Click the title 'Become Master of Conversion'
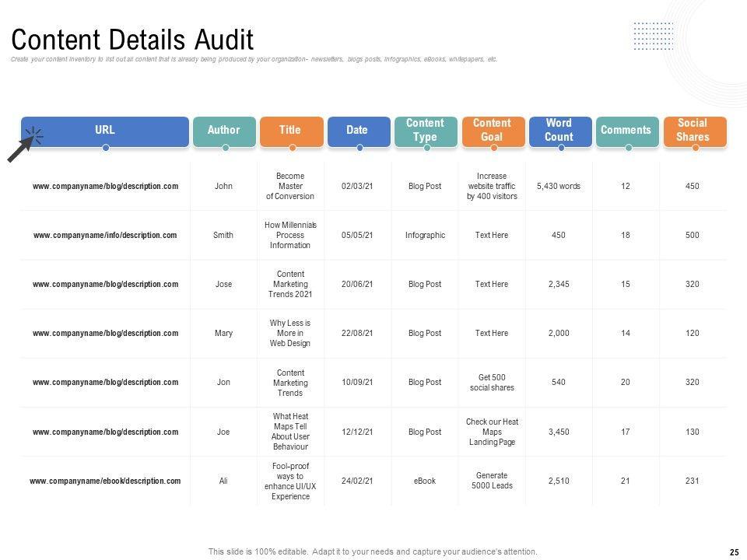Viewport: 747px width, 560px height. (290, 186)
